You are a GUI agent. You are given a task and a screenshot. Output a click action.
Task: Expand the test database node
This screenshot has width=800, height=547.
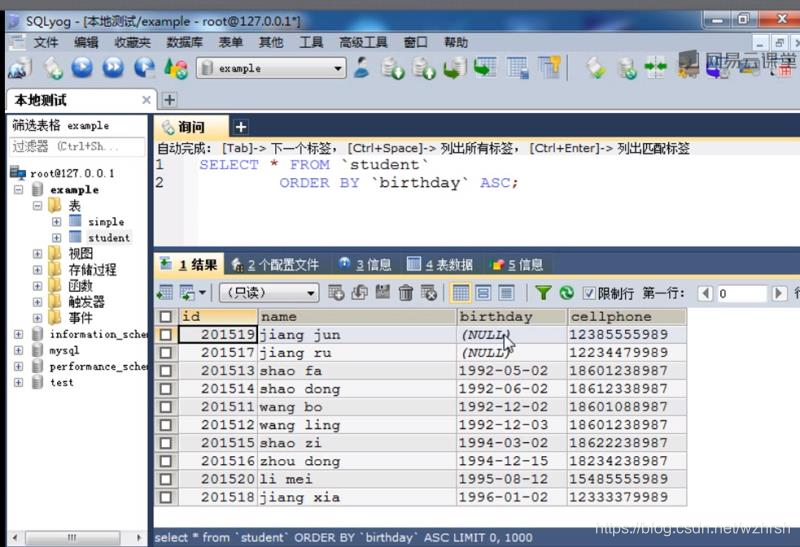click(x=18, y=382)
